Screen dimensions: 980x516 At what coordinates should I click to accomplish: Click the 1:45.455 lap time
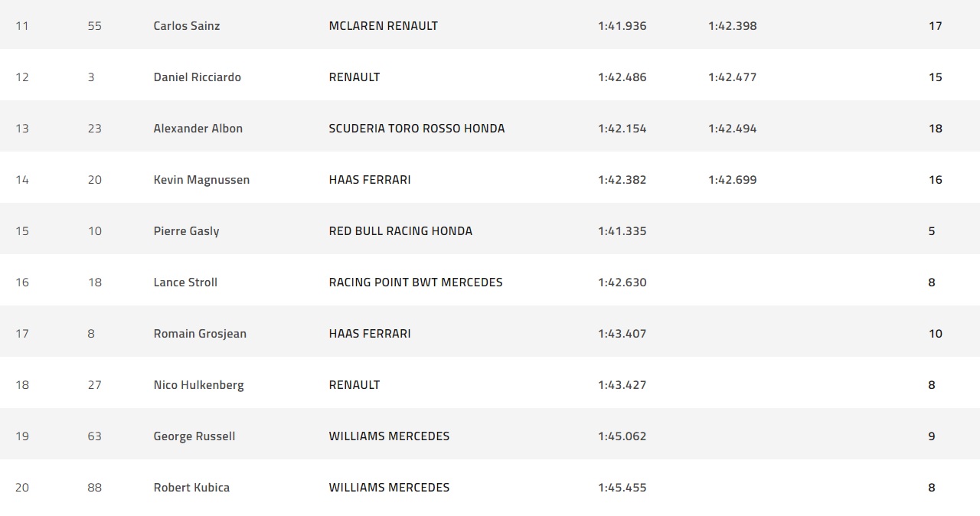622,488
